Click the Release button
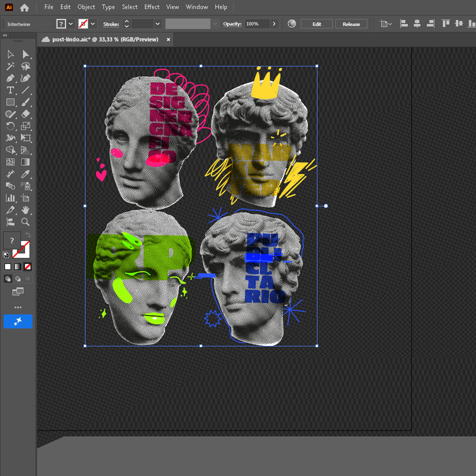Viewport: 476px width, 476px height. 351,24
